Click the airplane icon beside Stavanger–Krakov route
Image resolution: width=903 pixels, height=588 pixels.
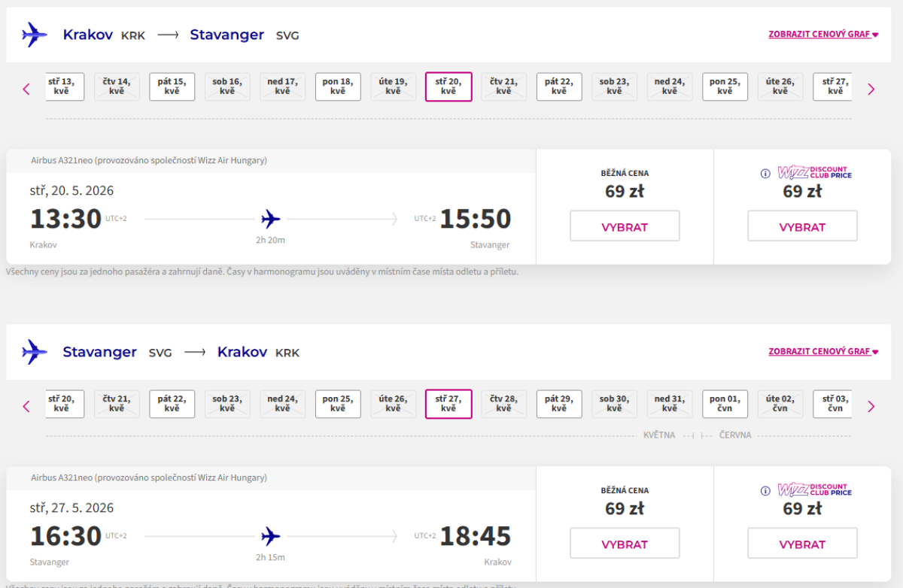[x=35, y=352]
